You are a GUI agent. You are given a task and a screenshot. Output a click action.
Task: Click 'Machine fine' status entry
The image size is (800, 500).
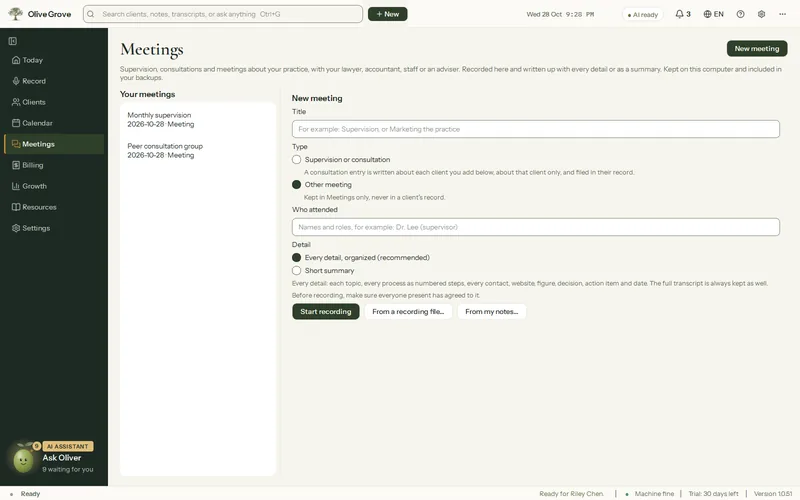(x=649, y=493)
